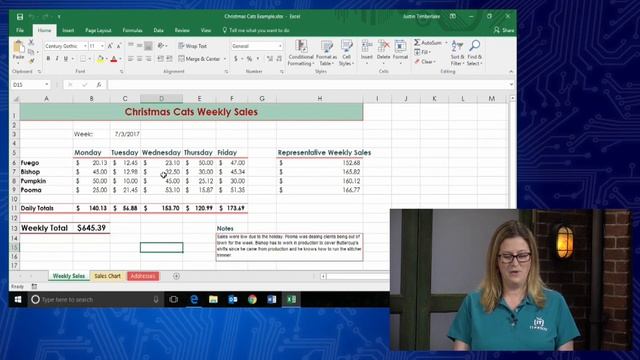Screen dimensions: 640x360
Task: Open the Addresses sheet tab
Action: [x=143, y=276]
